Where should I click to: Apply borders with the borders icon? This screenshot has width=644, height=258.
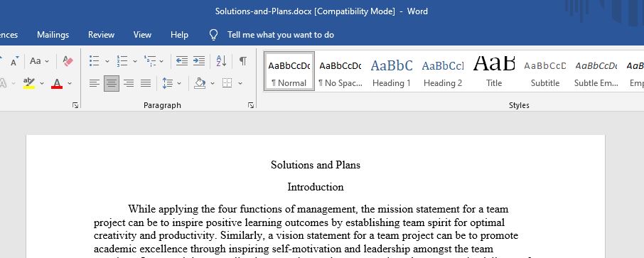coord(227,83)
